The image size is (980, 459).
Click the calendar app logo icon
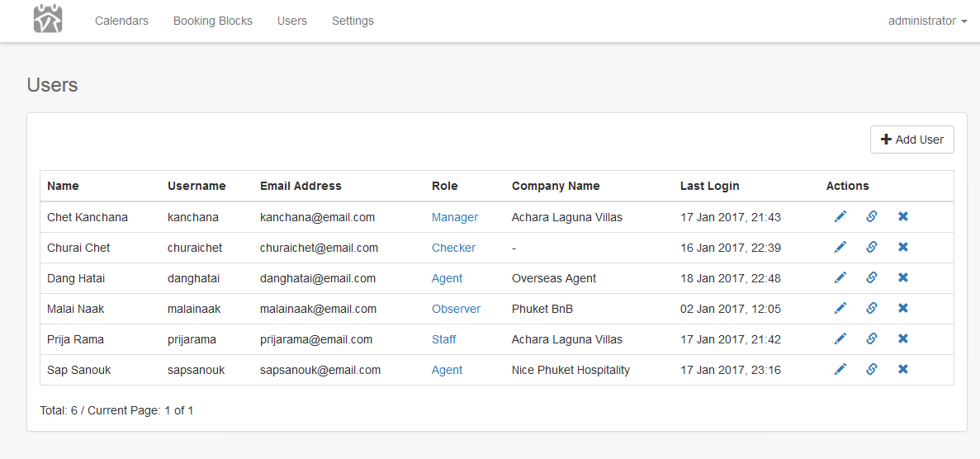tap(48, 20)
